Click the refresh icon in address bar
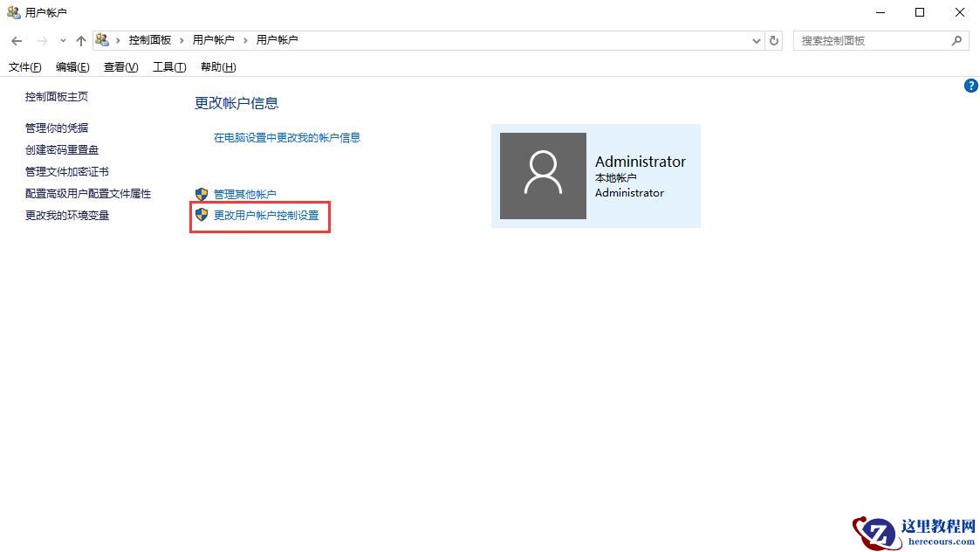Screen dimensions: 980x552 (774, 40)
